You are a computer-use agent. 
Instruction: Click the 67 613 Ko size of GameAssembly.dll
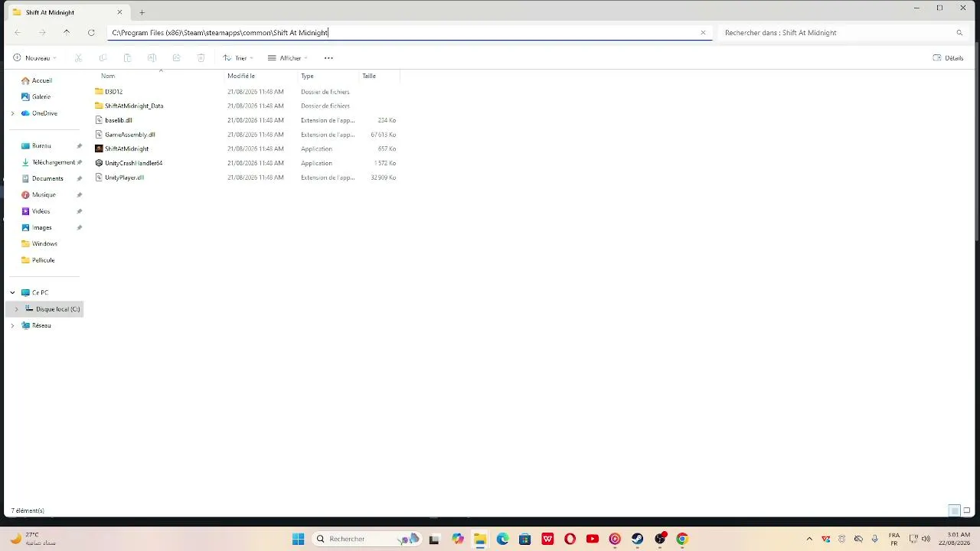point(383,135)
